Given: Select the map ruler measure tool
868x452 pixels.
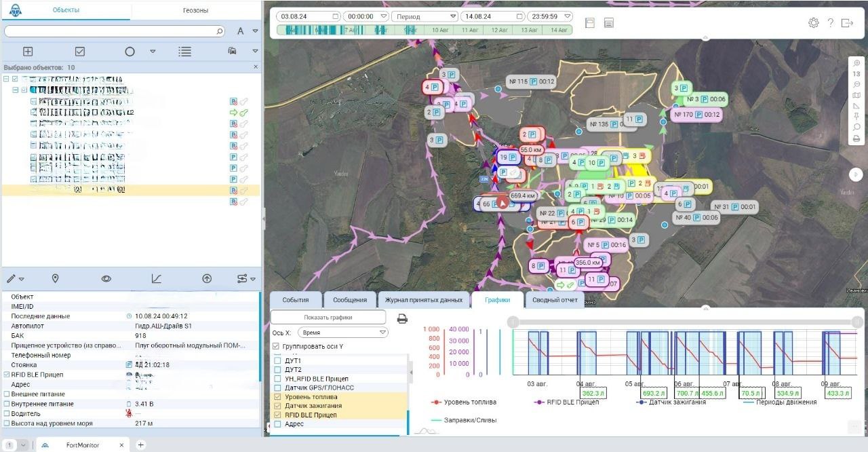Looking at the screenshot, I should click(856, 106).
